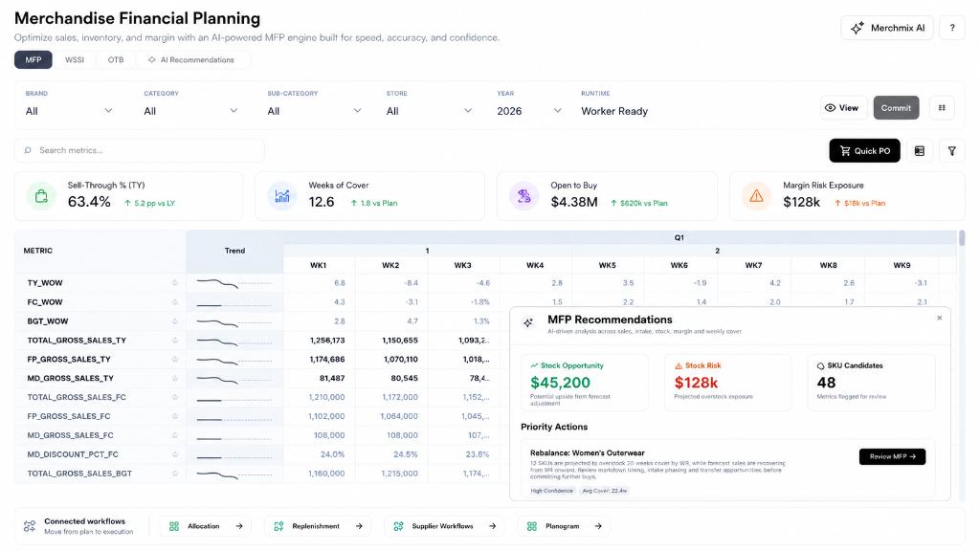Click the Sell-Through shopping bag icon
The height and width of the screenshot is (551, 980).
click(41, 196)
